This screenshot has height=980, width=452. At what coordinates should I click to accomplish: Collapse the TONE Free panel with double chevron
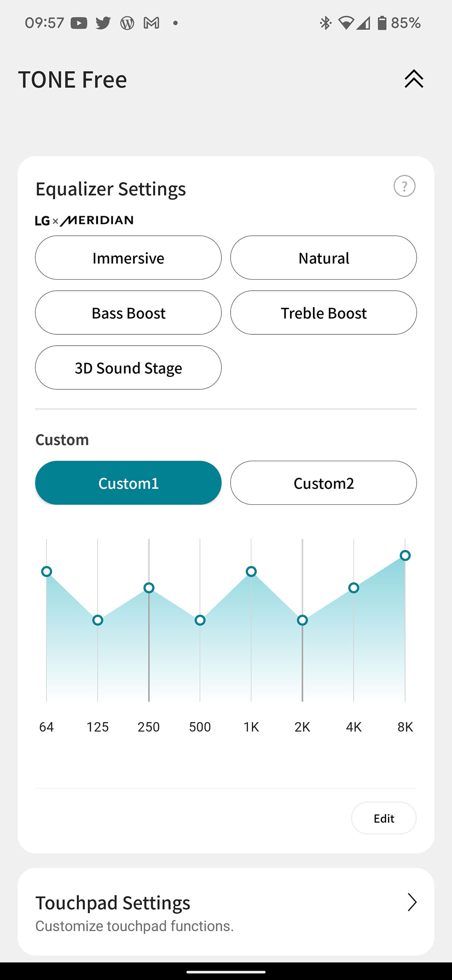coord(414,79)
